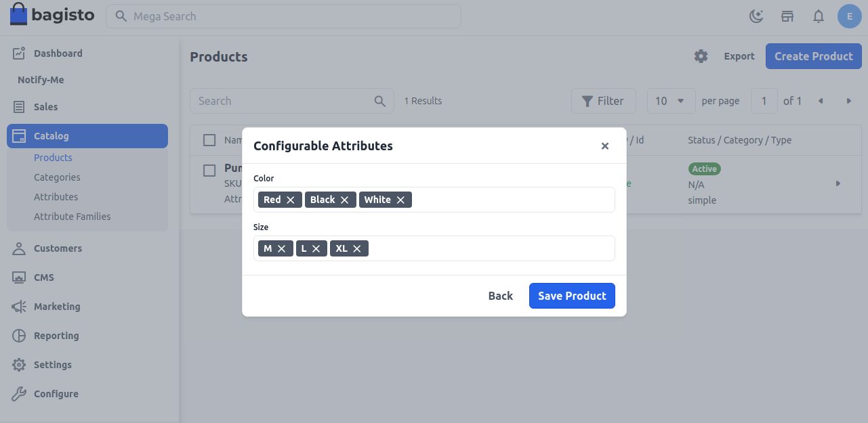The height and width of the screenshot is (423, 868).
Task: Click the CMS sidebar icon
Action: (x=18, y=277)
